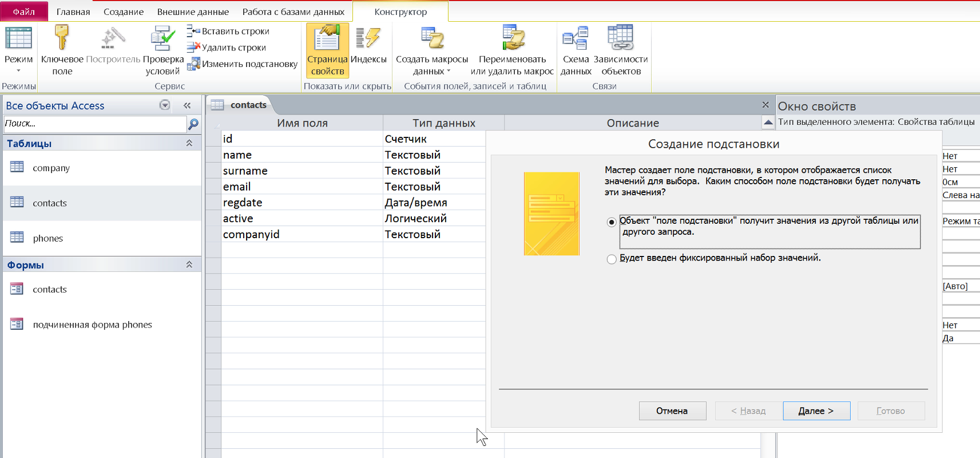
Task: Open Создать макросы данных dropdown
Action: pos(432,50)
